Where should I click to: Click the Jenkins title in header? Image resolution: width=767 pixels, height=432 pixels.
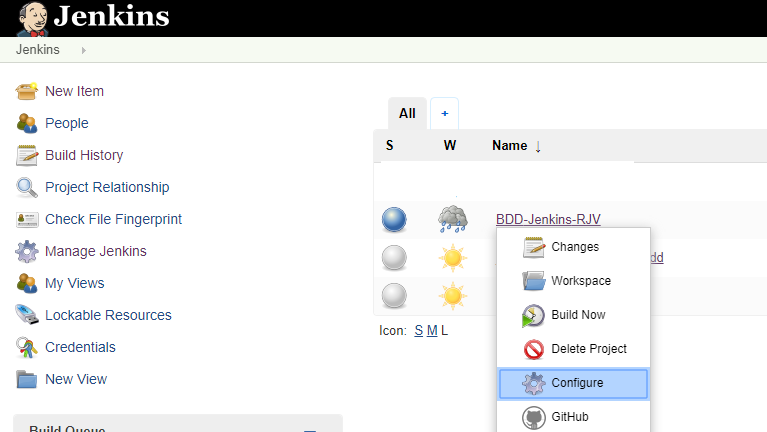[x=112, y=16]
